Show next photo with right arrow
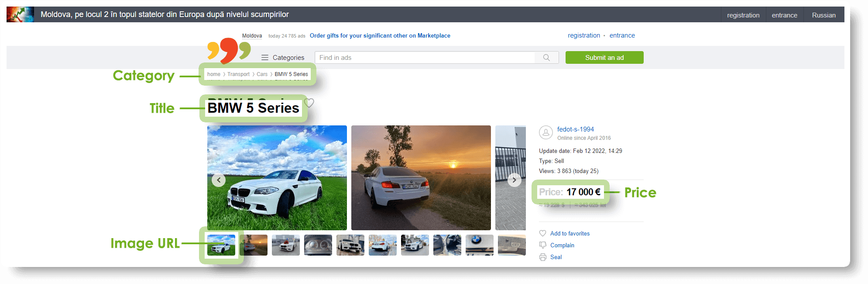The image size is (868, 284). 515,180
